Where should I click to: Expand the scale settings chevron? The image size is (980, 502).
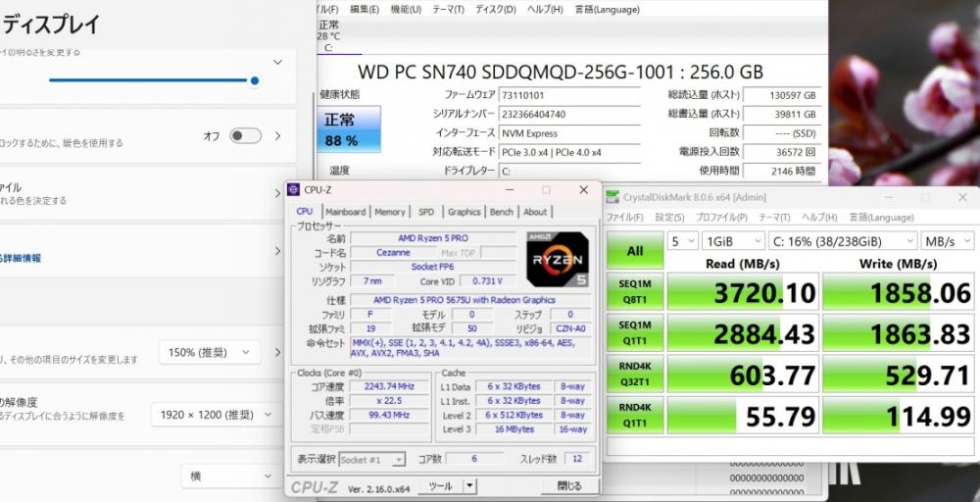pos(278,352)
